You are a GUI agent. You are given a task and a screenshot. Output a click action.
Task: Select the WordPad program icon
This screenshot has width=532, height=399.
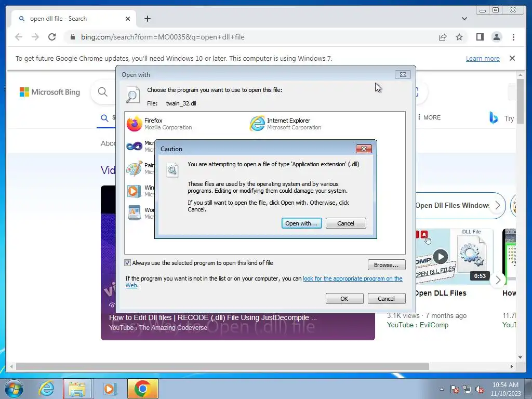135,213
